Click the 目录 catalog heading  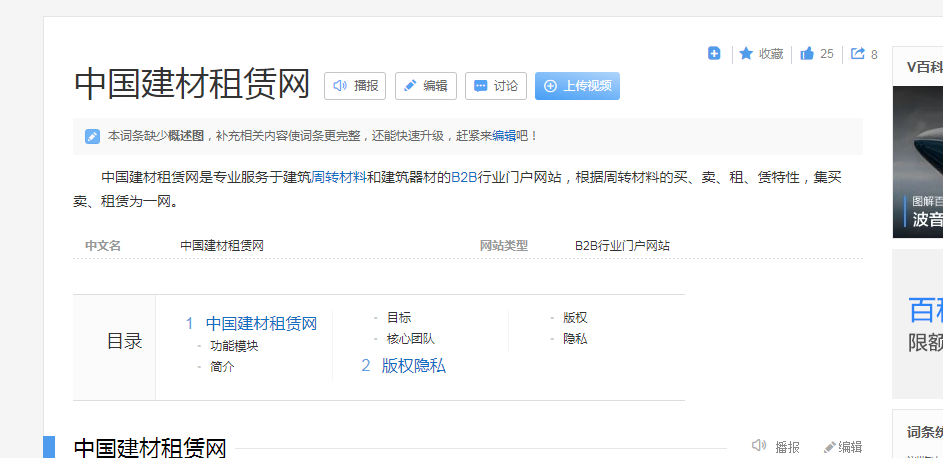pyautogui.click(x=124, y=341)
